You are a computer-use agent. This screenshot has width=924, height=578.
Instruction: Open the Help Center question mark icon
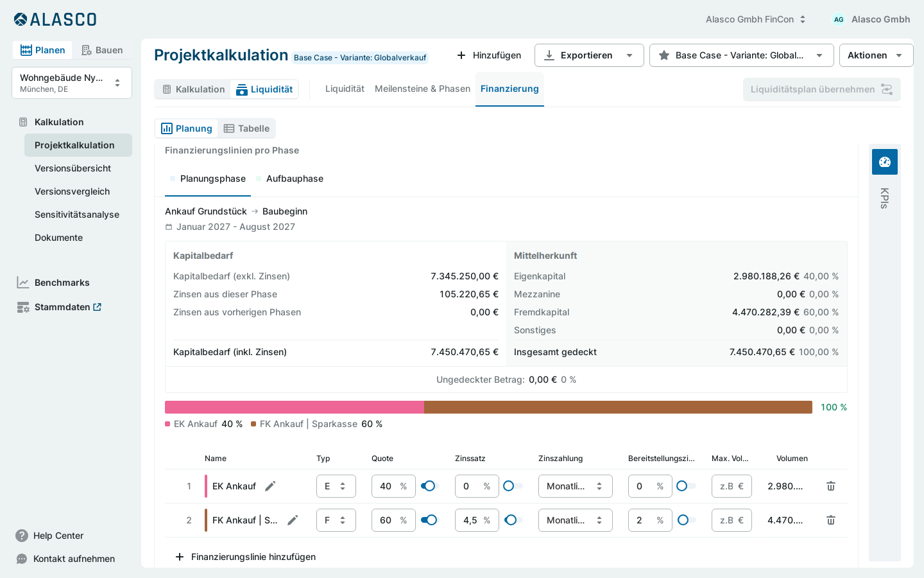click(22, 536)
